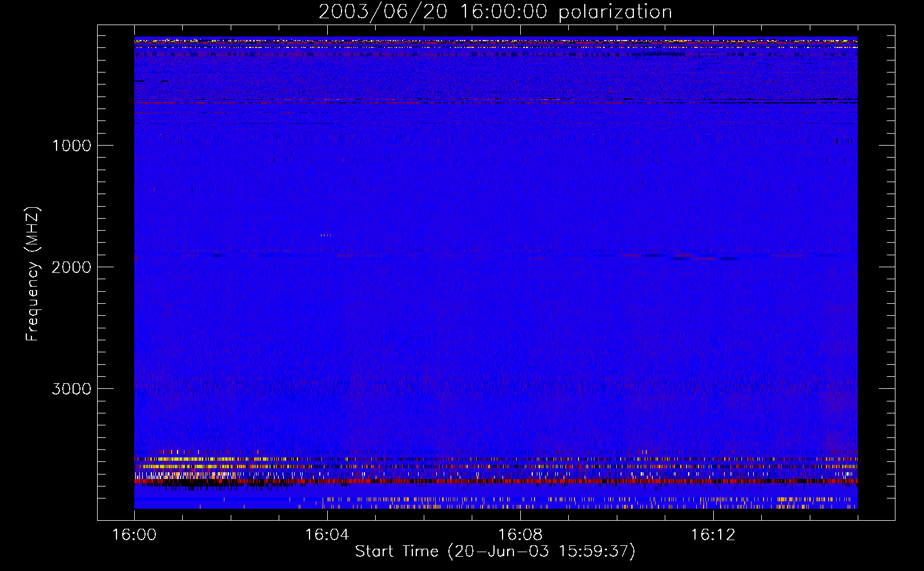Click the 16:12 time tick label
The image size is (924, 571).
(x=713, y=535)
